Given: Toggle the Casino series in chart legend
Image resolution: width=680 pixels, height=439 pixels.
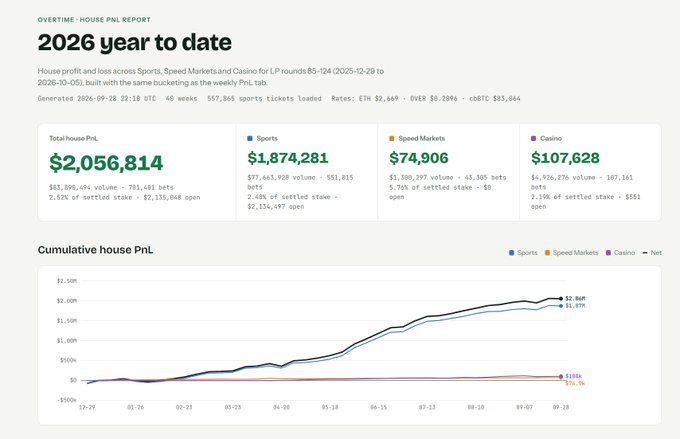Looking at the screenshot, I should tap(620, 252).
